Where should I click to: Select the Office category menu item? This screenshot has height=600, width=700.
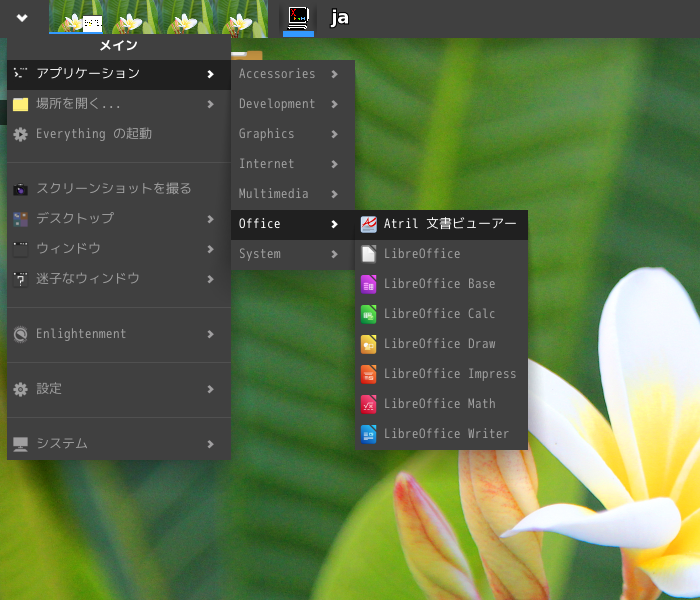(x=293, y=224)
